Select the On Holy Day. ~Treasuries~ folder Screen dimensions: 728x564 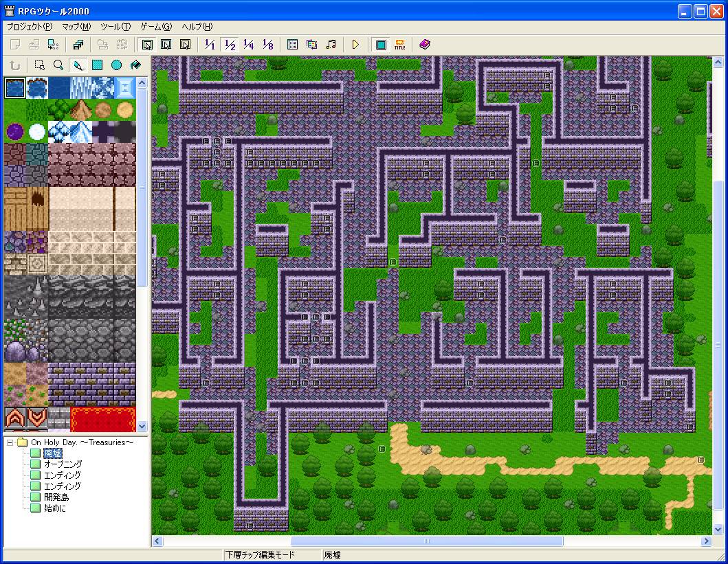point(82,442)
